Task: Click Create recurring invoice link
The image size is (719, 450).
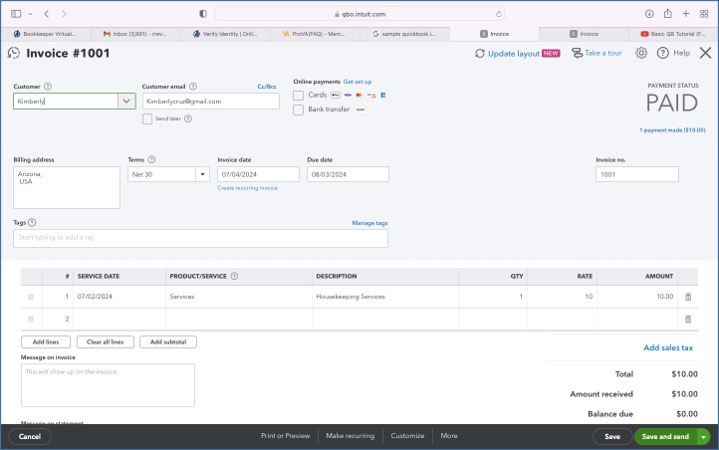Action: tap(248, 188)
